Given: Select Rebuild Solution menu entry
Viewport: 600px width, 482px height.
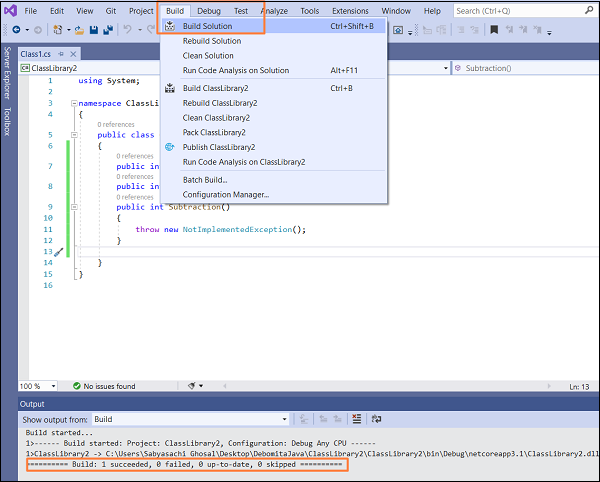Looking at the screenshot, I should pos(211,41).
